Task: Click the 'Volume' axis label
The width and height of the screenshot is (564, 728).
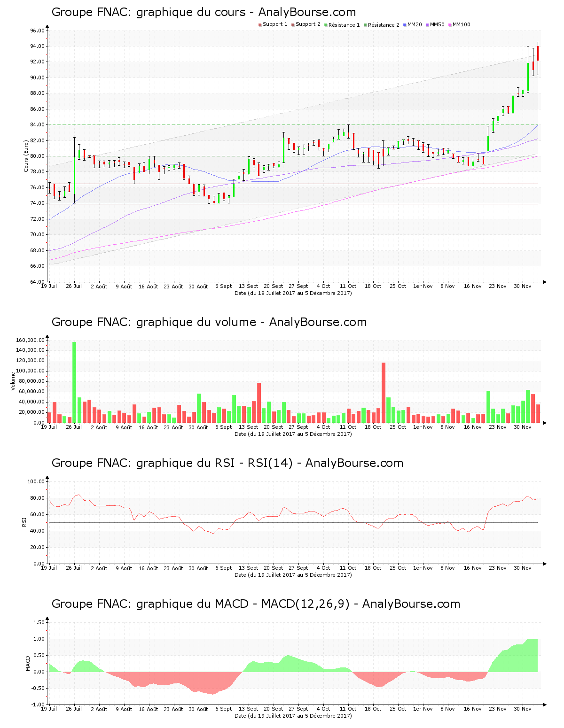Action: [13, 381]
